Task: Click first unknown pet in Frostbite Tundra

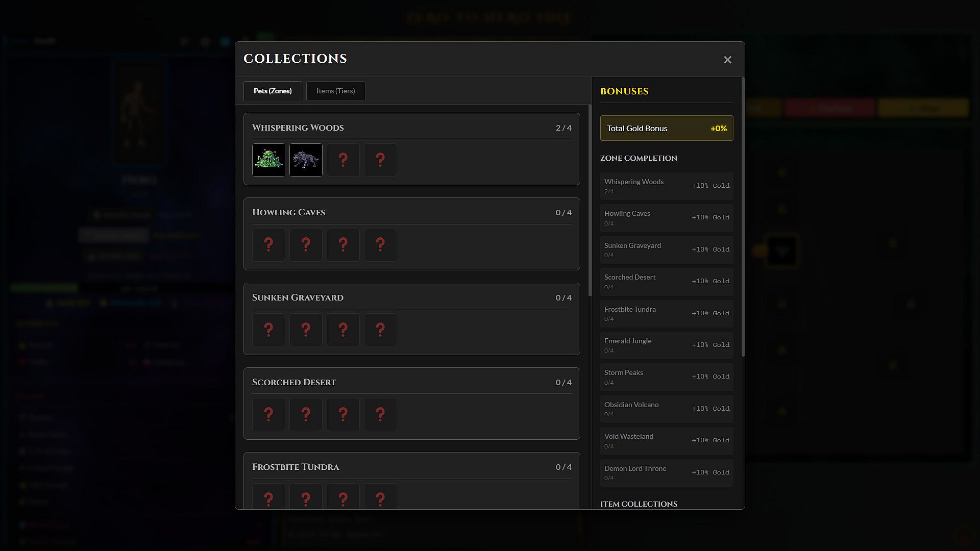Action: click(x=268, y=498)
